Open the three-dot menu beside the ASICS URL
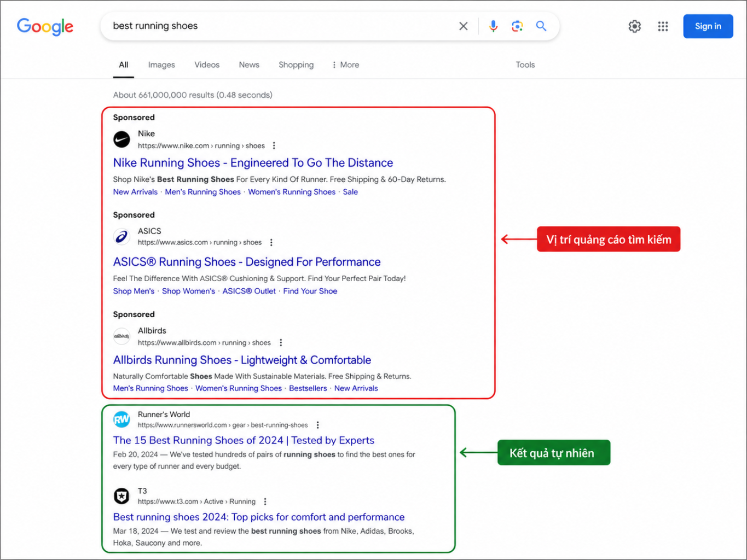The height and width of the screenshot is (560, 747). click(271, 242)
